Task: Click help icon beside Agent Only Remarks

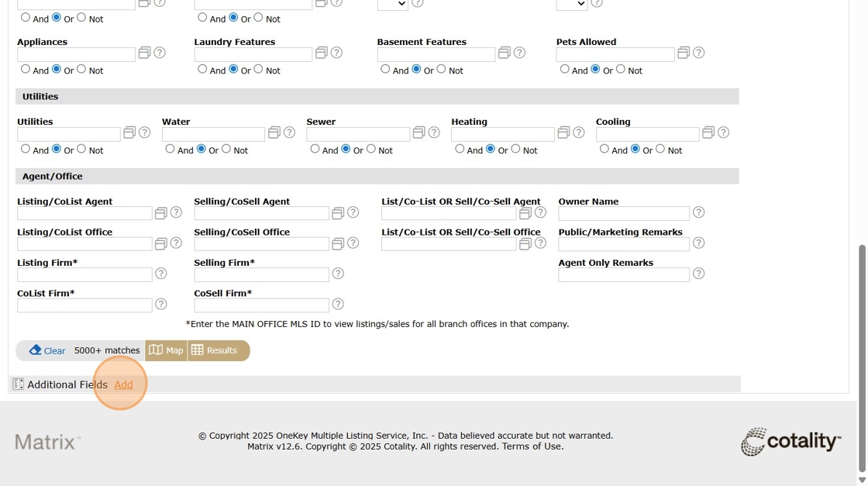Action: (698, 274)
